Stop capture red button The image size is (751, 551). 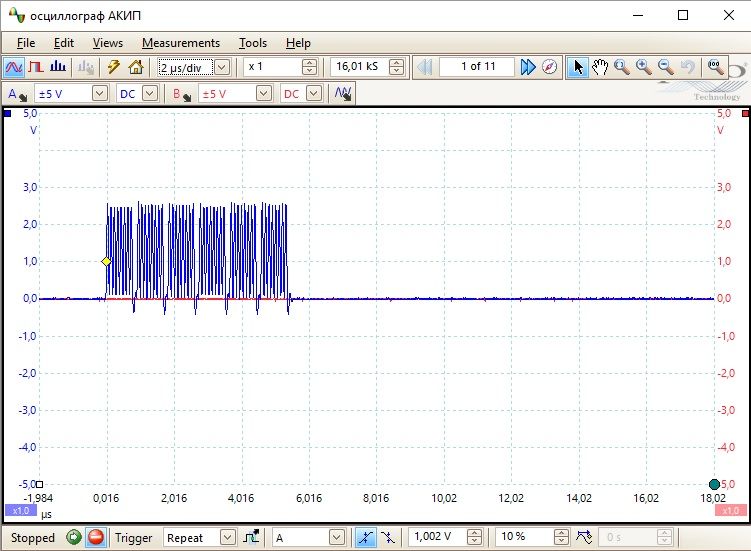[x=96, y=537]
